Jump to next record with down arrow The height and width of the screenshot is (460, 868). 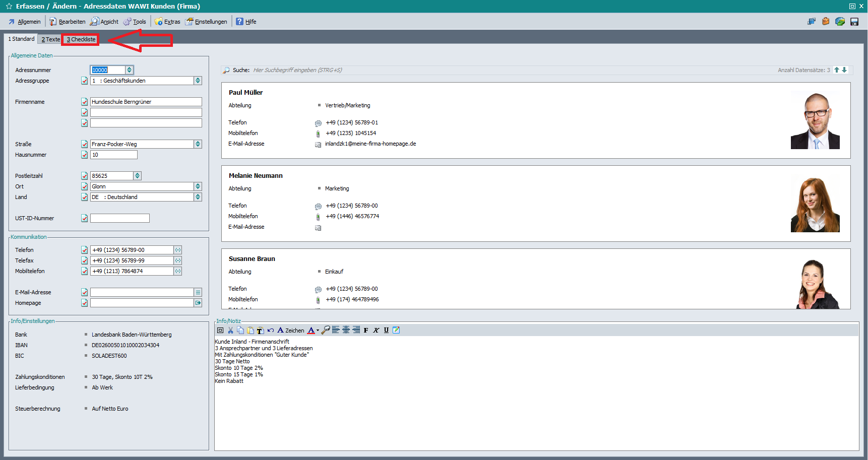(844, 70)
